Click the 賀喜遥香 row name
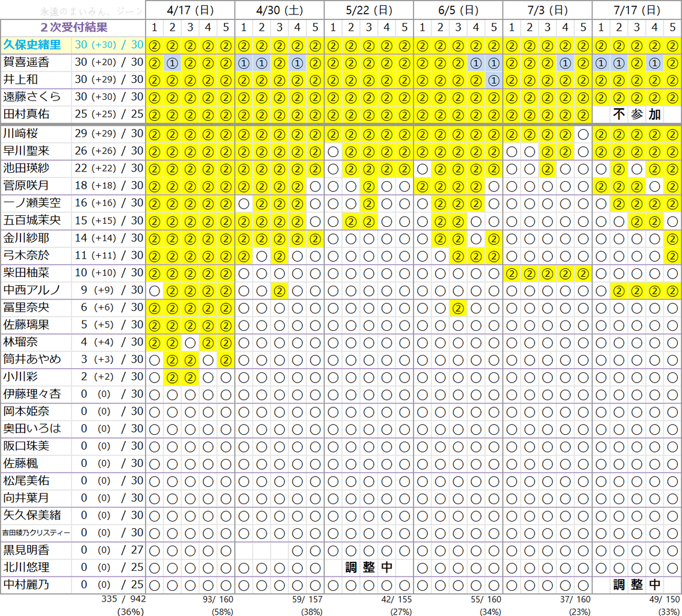 26,62
